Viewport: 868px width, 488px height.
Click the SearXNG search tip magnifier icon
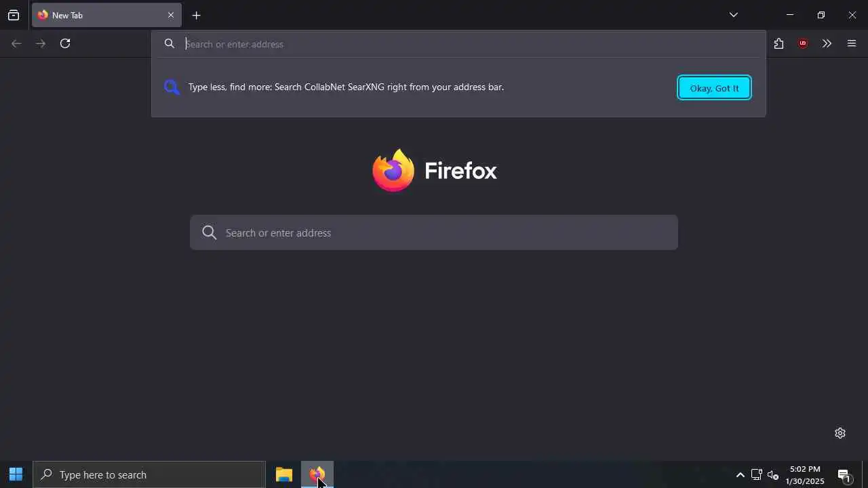172,87
